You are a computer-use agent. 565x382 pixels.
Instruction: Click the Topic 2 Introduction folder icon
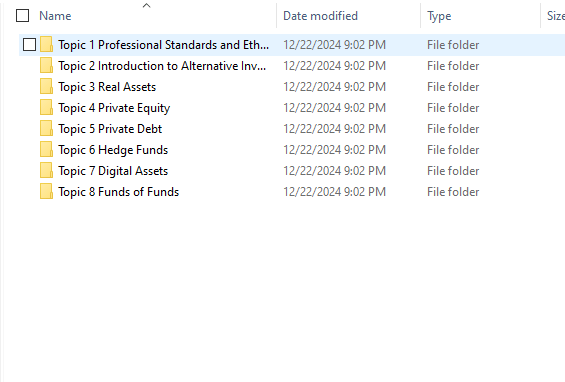pyautogui.click(x=46, y=66)
